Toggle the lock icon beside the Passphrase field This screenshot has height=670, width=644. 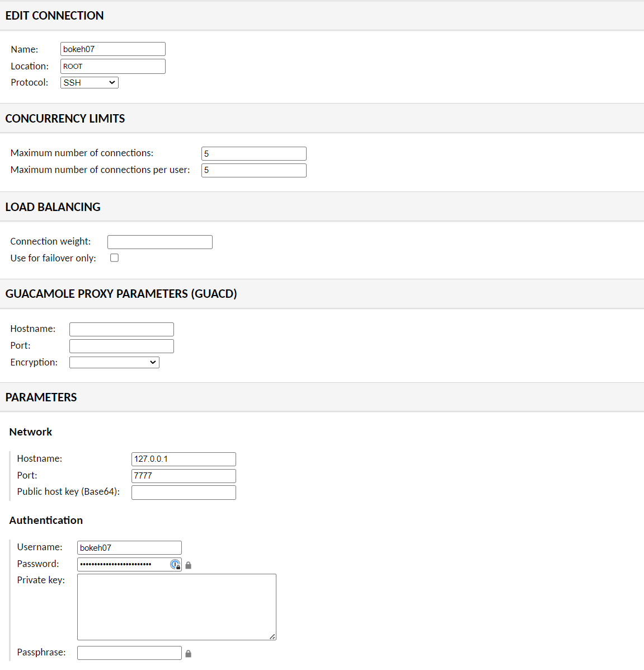tap(188, 653)
